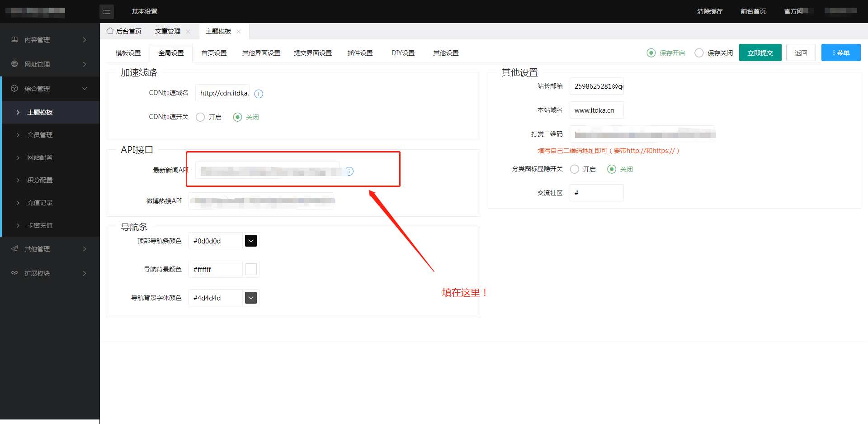Switch to the 其他界面设置 tab

tap(261, 53)
